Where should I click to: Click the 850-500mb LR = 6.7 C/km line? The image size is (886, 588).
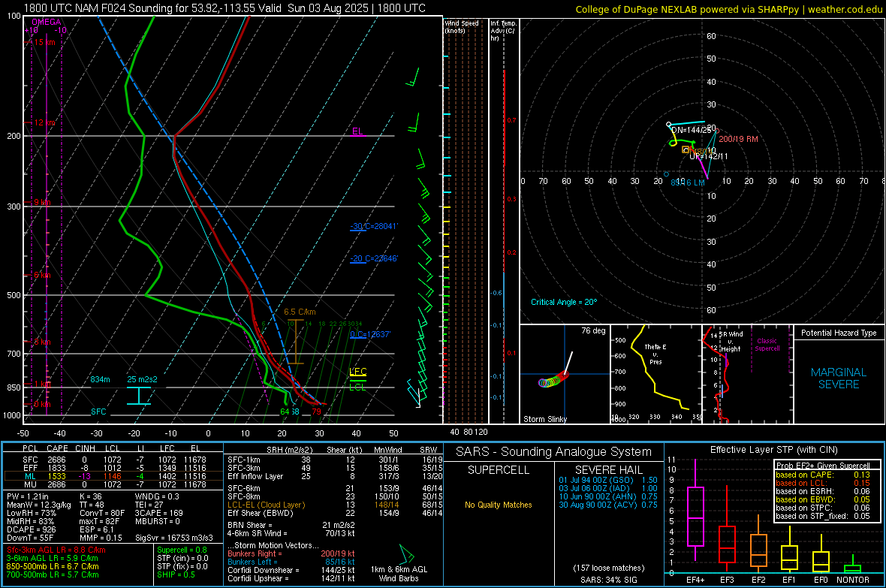coord(53,566)
